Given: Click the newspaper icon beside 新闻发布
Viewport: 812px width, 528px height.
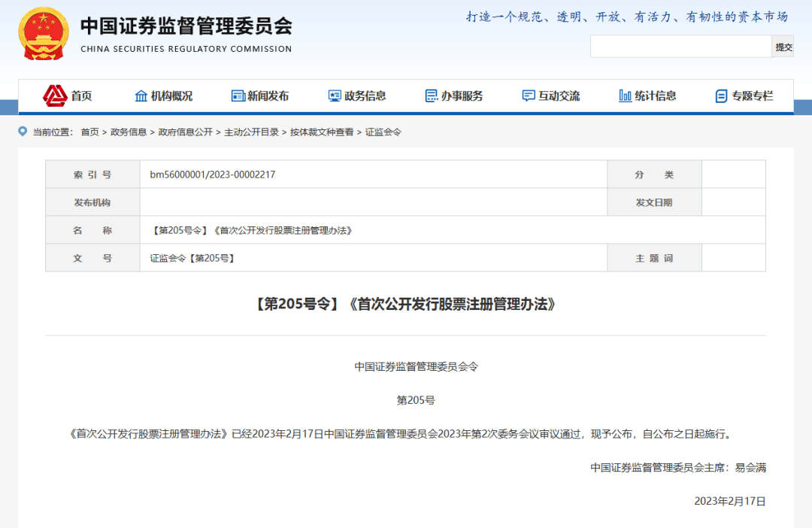Looking at the screenshot, I should click(238, 96).
